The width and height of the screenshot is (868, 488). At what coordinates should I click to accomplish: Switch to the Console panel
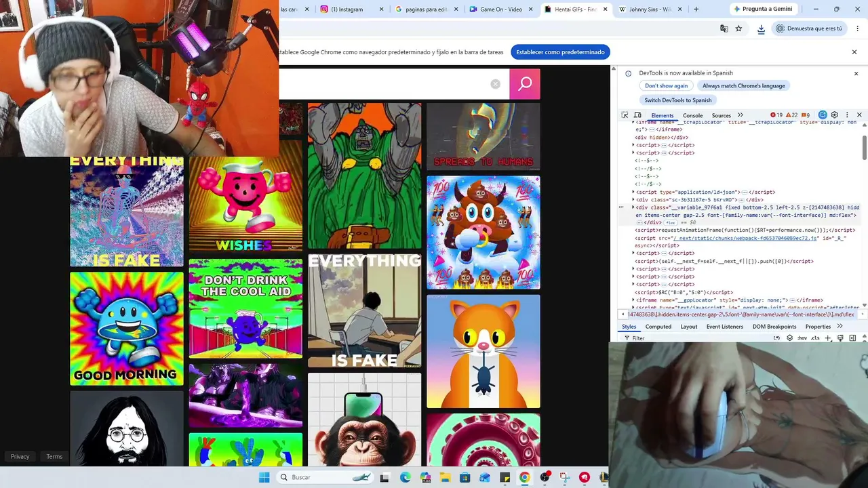tap(692, 115)
